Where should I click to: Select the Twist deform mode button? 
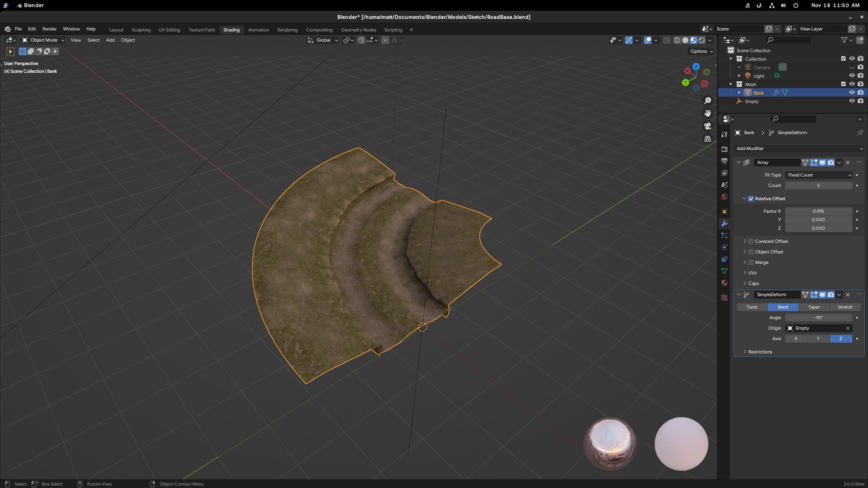point(752,307)
